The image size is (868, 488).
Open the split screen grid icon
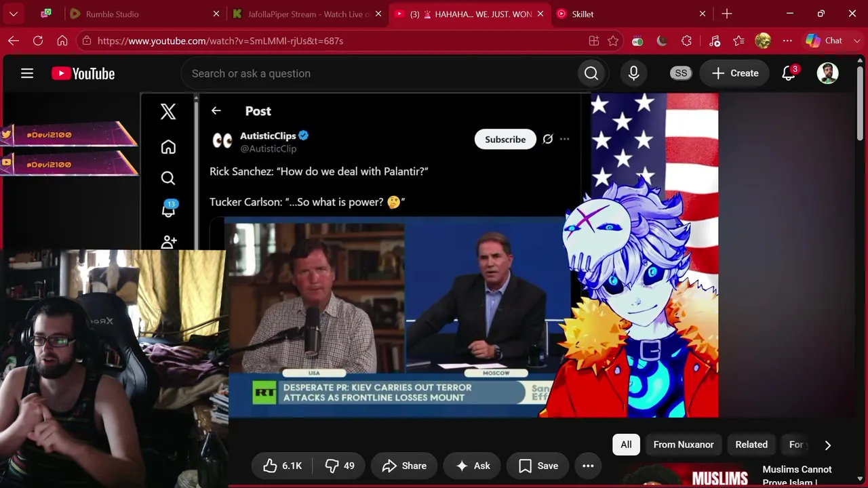point(594,41)
